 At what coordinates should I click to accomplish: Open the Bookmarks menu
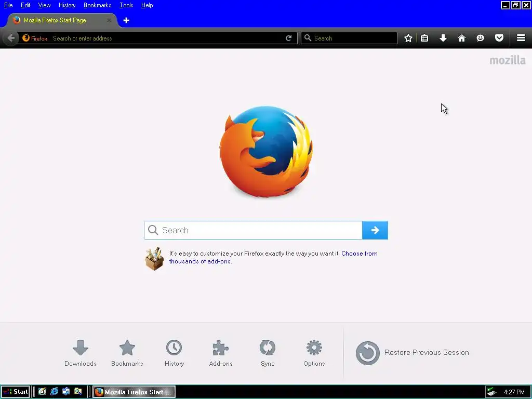[97, 5]
